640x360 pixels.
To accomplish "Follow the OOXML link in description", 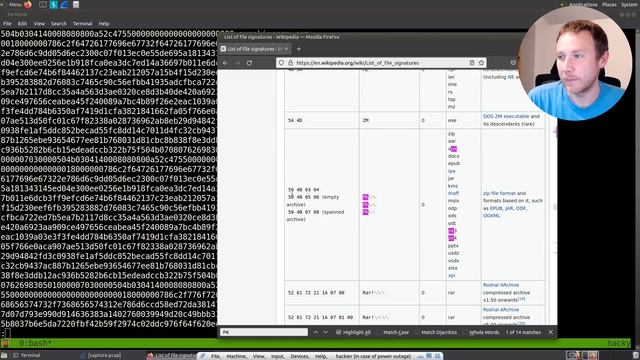I will 491,216.
